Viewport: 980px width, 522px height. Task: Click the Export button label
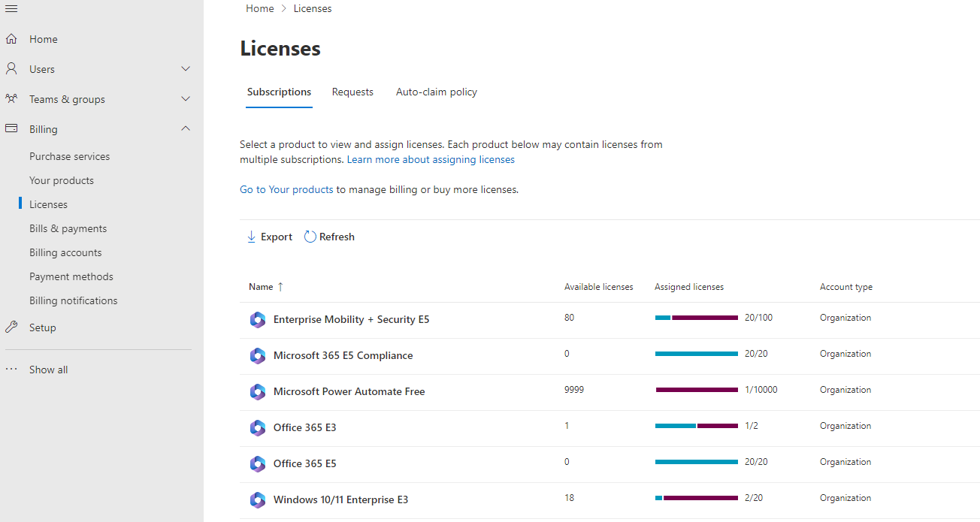(x=277, y=237)
